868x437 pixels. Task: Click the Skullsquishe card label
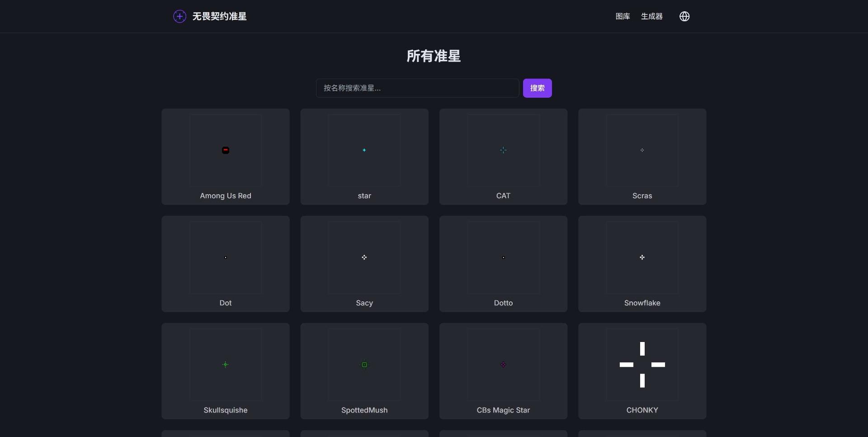pos(226,410)
